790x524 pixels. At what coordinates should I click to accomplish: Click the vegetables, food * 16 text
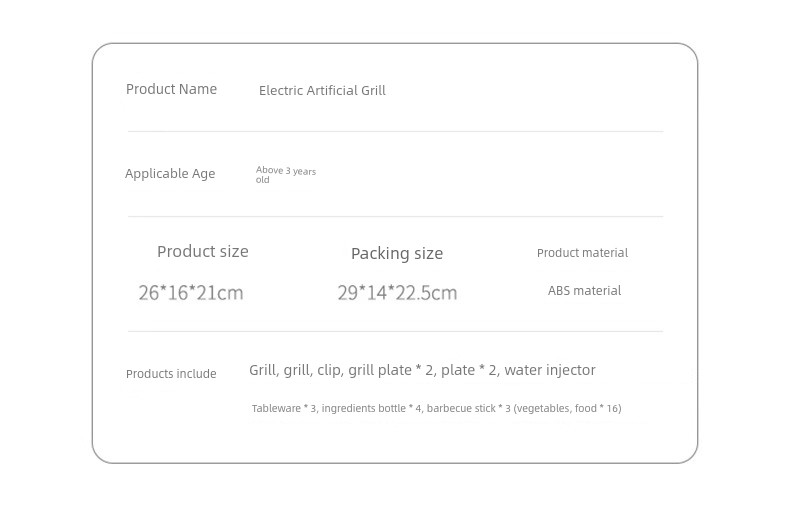567,409
